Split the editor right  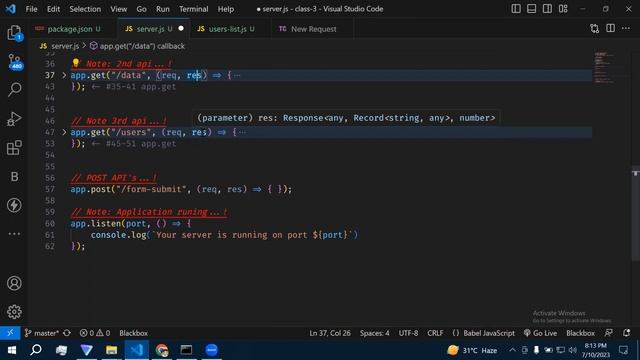pyautogui.click(x=610, y=29)
